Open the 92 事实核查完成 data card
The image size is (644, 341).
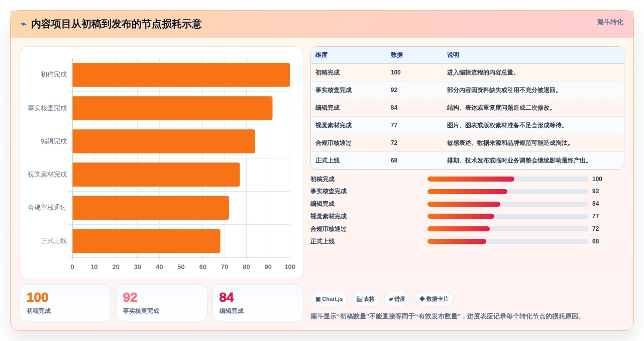(x=162, y=303)
